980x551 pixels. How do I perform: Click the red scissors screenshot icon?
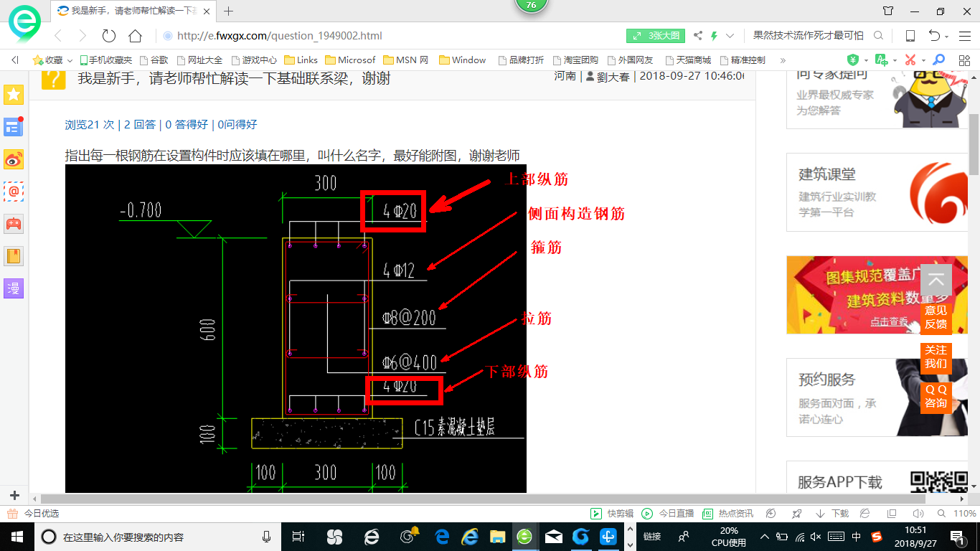click(910, 60)
